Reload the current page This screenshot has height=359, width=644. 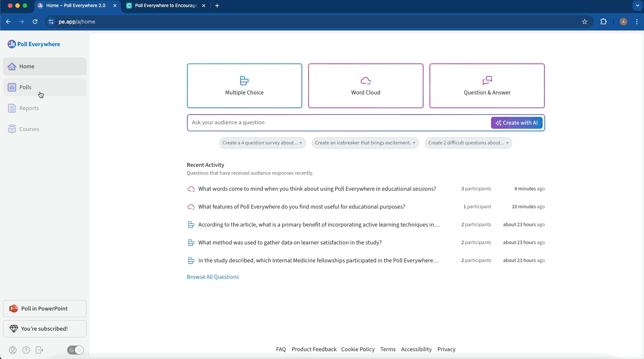[x=35, y=22]
